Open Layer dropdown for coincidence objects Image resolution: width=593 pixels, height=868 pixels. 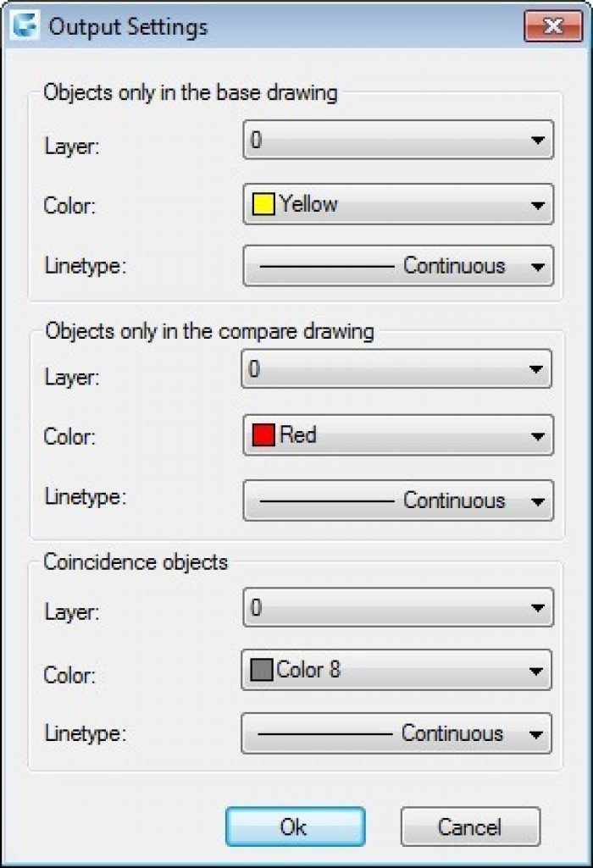point(398,607)
